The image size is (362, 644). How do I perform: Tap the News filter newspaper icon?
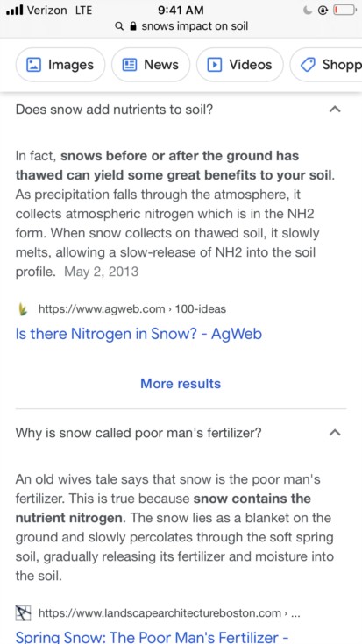pos(130,65)
